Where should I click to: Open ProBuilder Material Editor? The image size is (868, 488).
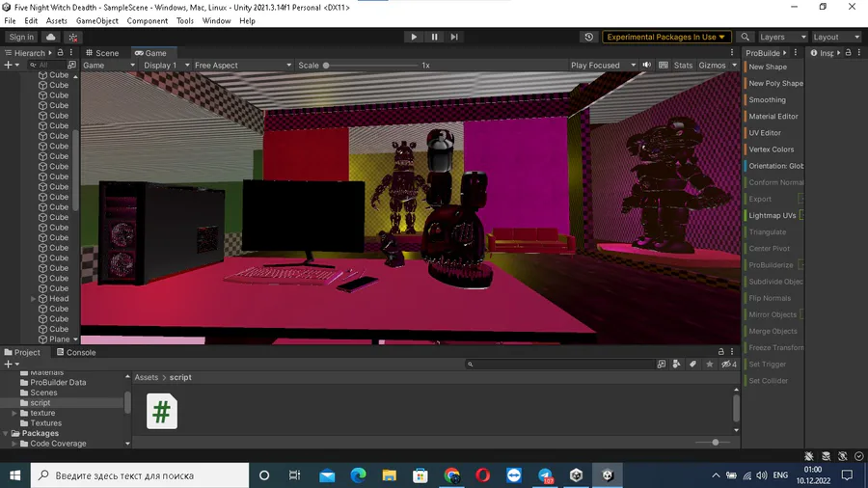click(773, 116)
